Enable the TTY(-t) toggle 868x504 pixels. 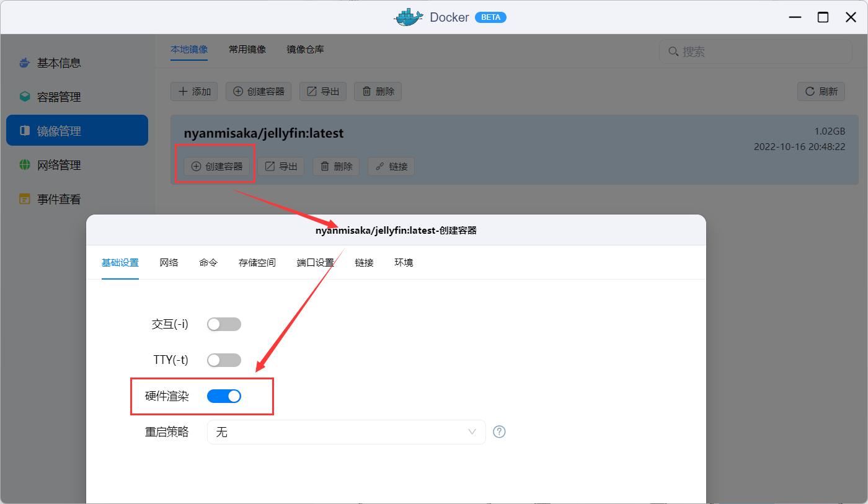[224, 360]
